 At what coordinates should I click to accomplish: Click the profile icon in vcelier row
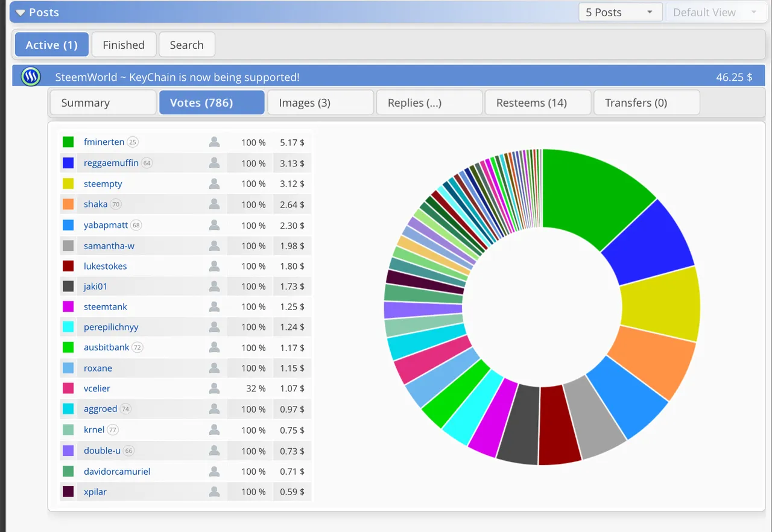pos(214,388)
